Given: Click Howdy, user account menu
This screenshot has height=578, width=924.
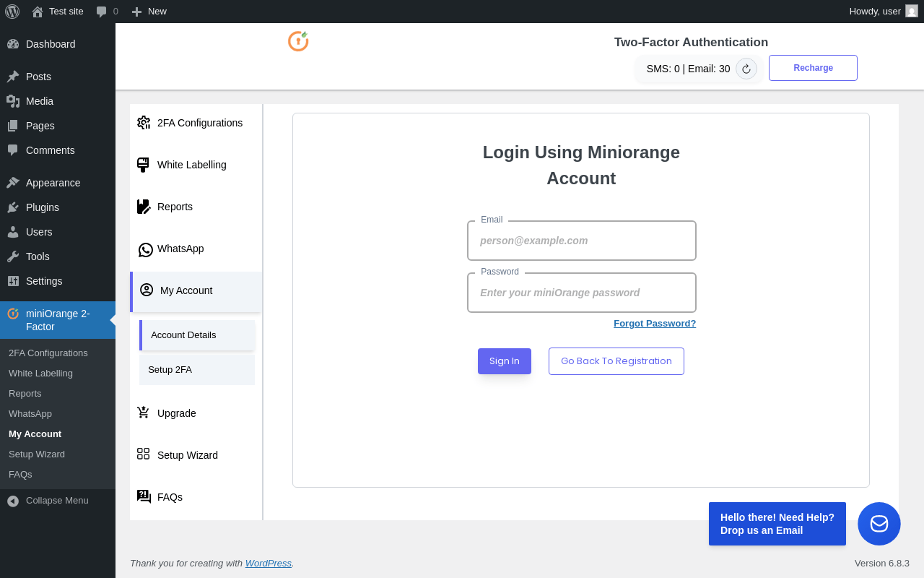Looking at the screenshot, I should point(883,12).
